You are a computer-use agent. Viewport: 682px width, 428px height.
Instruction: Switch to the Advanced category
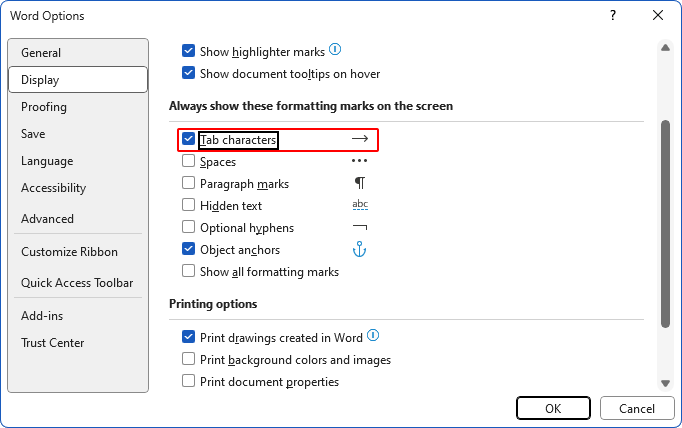tap(47, 219)
